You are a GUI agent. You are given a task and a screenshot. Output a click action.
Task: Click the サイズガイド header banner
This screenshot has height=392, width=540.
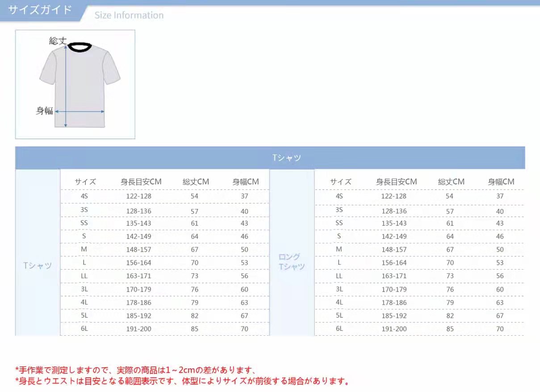[x=40, y=9]
